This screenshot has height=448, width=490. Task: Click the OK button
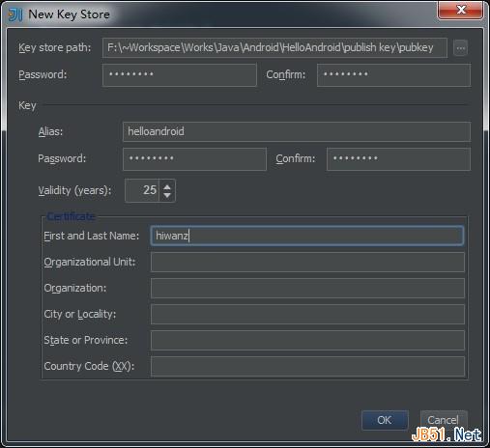click(x=385, y=420)
